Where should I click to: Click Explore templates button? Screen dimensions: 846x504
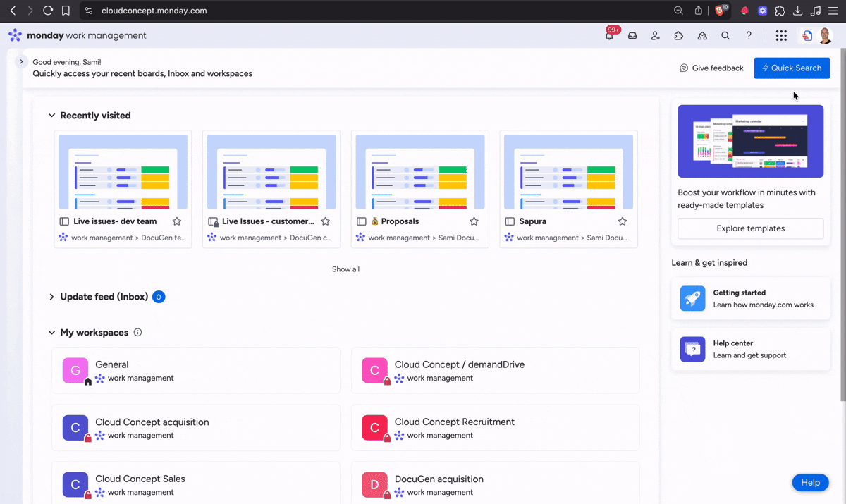(x=750, y=228)
